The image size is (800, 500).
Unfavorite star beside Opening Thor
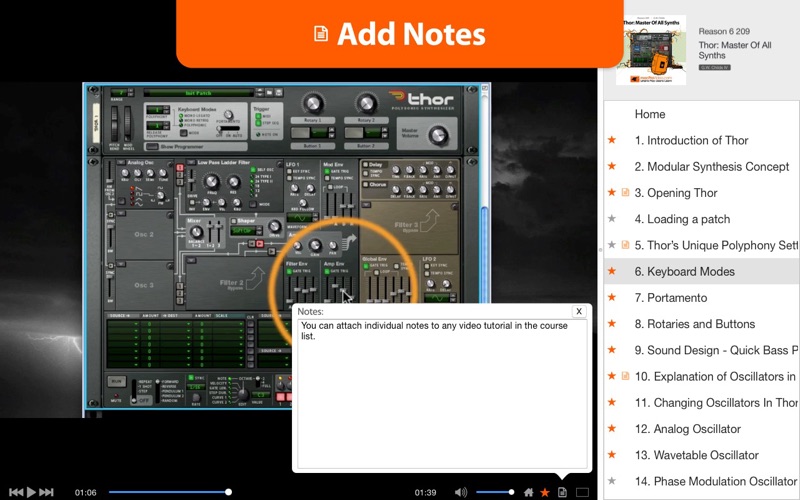click(x=612, y=192)
